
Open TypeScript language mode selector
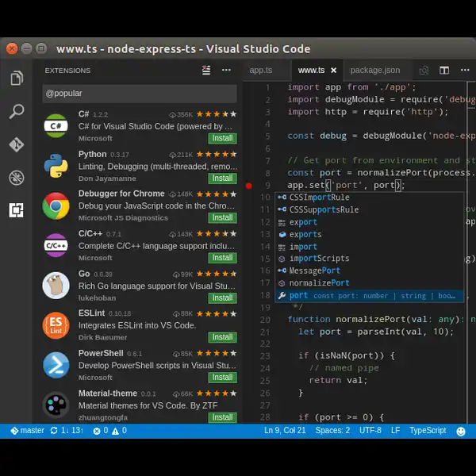coord(428,431)
